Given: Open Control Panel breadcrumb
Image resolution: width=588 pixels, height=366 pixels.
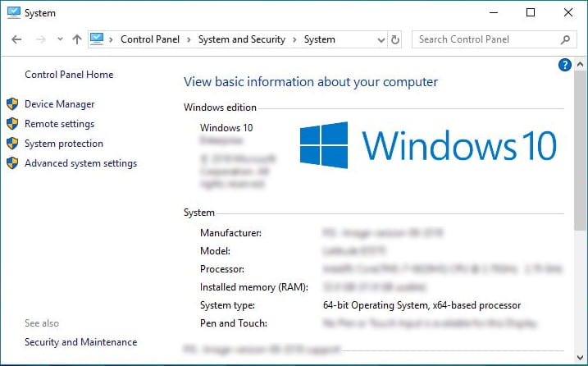Looking at the screenshot, I should tap(150, 39).
